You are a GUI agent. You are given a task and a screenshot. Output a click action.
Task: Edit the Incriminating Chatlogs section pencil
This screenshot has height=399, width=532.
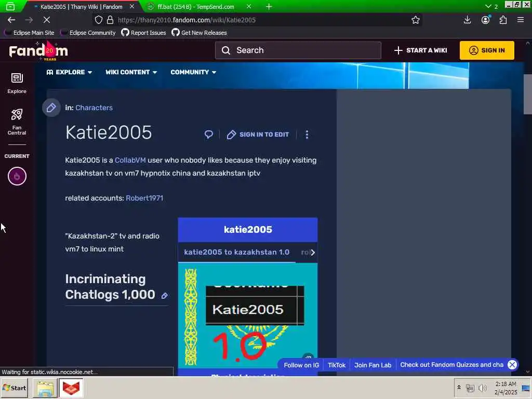pyautogui.click(x=165, y=296)
